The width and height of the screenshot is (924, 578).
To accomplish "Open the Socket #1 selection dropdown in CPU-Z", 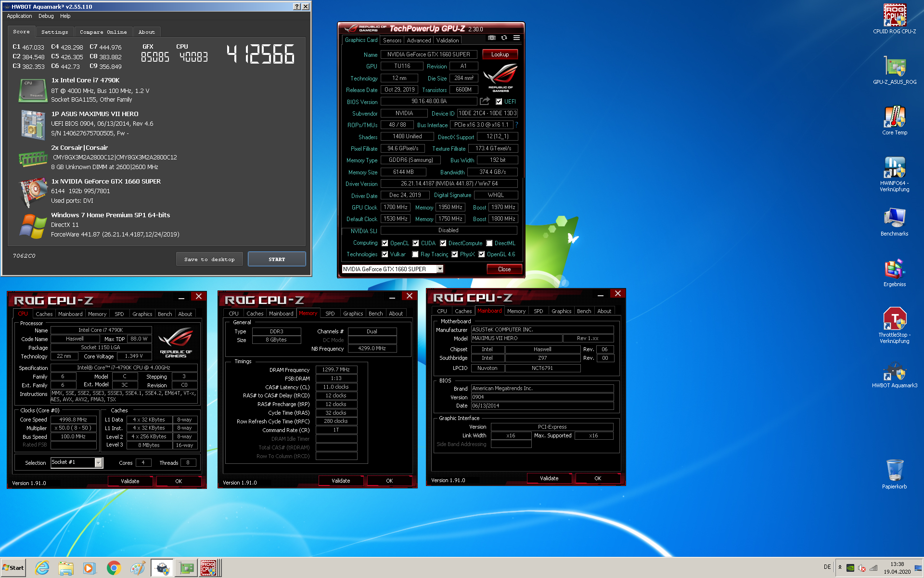I will click(98, 462).
